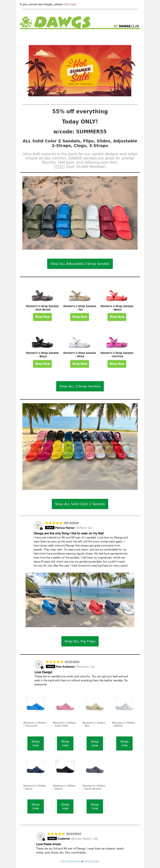160x868 pixels.
Task: Click Shop Now under Hot Pink sandals
Action: (x=117, y=364)
